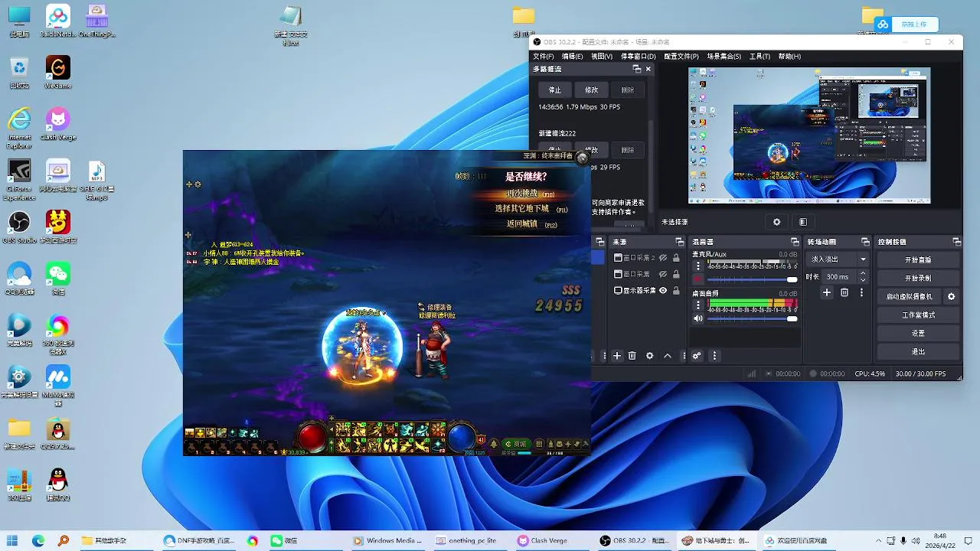Add a transition with plus icon

tap(827, 292)
